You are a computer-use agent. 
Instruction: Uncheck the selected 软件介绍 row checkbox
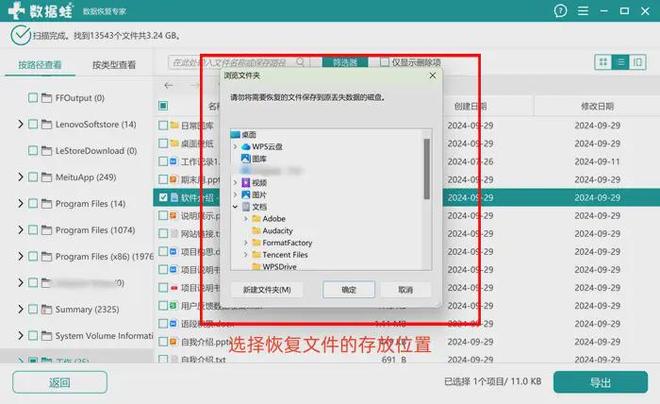coord(163,197)
